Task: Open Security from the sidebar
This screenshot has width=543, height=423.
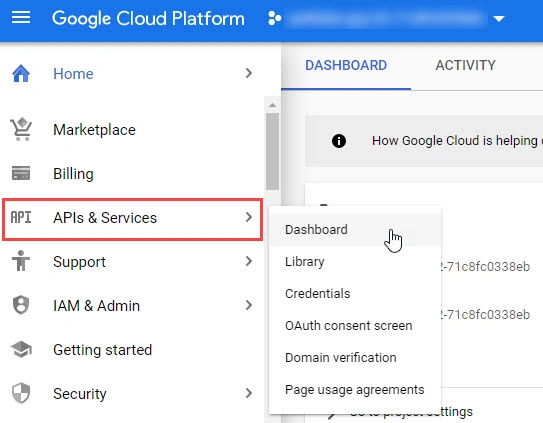Action: click(80, 394)
